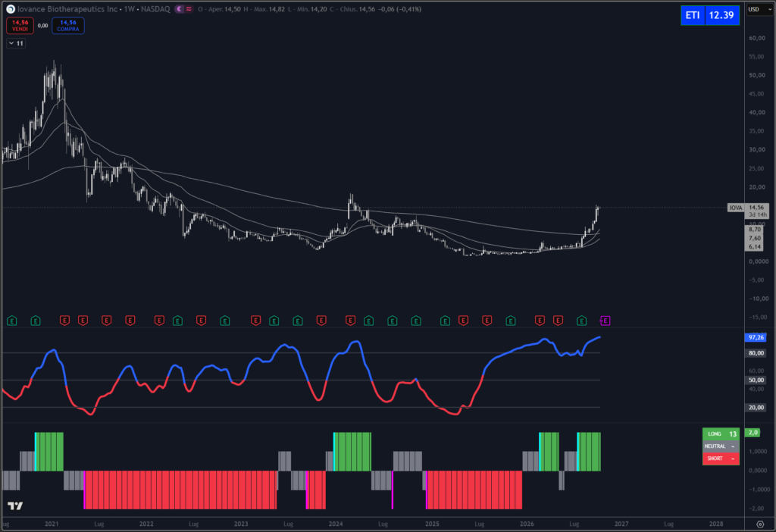Click the NASDAQ exchange label in the title

155,9
